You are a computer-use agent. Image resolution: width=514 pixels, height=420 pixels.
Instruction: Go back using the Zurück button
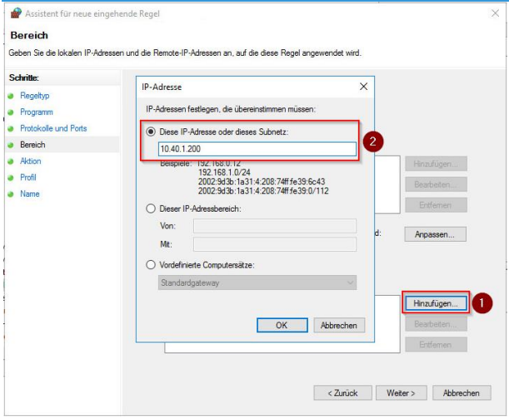[x=341, y=392]
